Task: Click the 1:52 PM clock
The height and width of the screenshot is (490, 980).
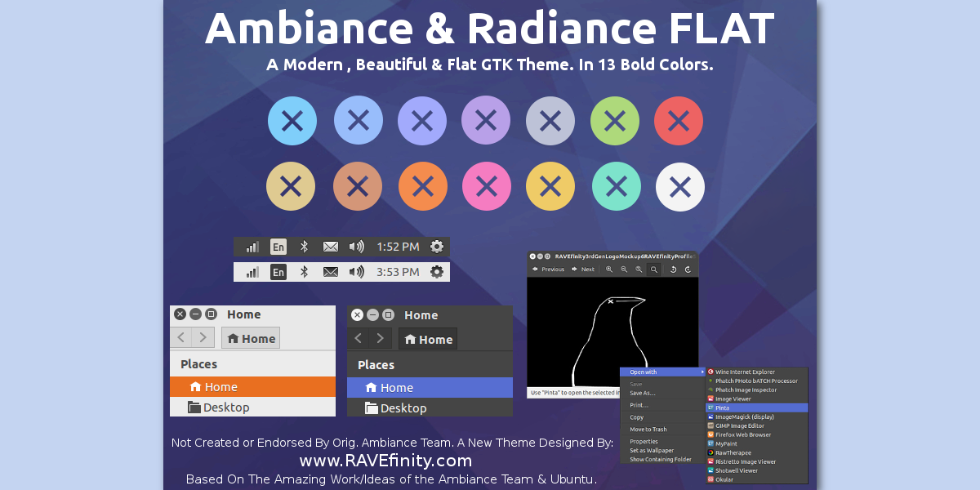Action: (398, 247)
